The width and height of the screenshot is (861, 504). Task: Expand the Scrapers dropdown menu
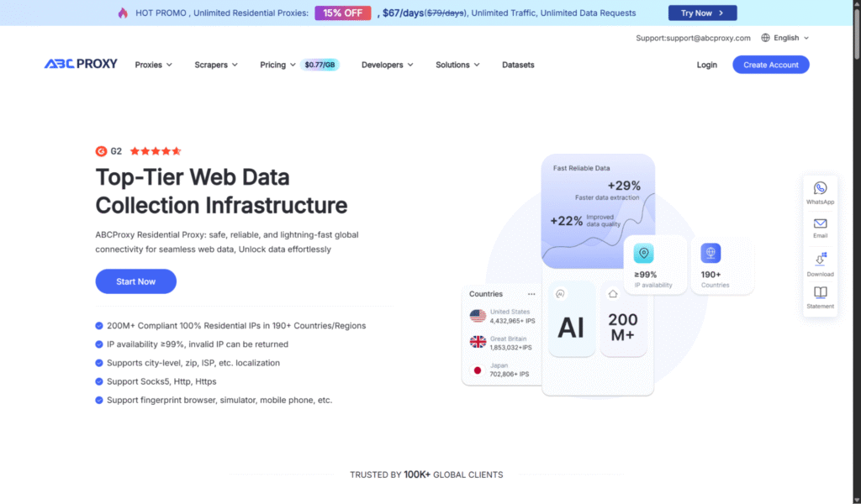(216, 65)
